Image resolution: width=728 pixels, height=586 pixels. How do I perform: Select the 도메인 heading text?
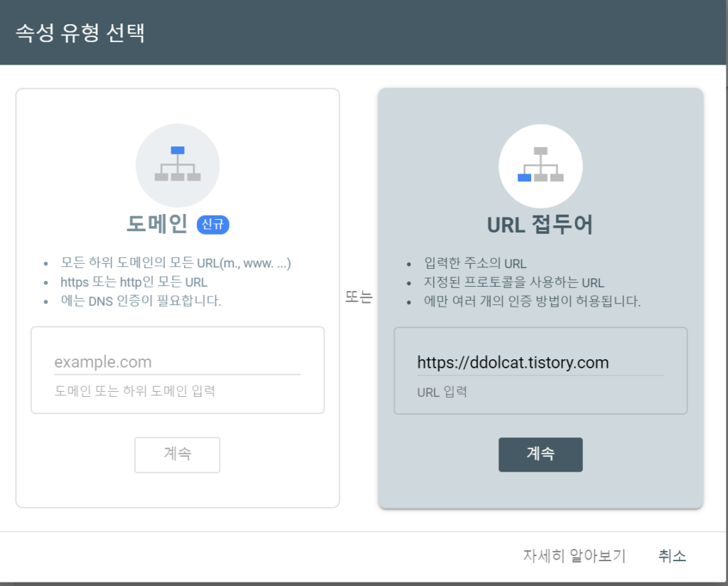[158, 225]
